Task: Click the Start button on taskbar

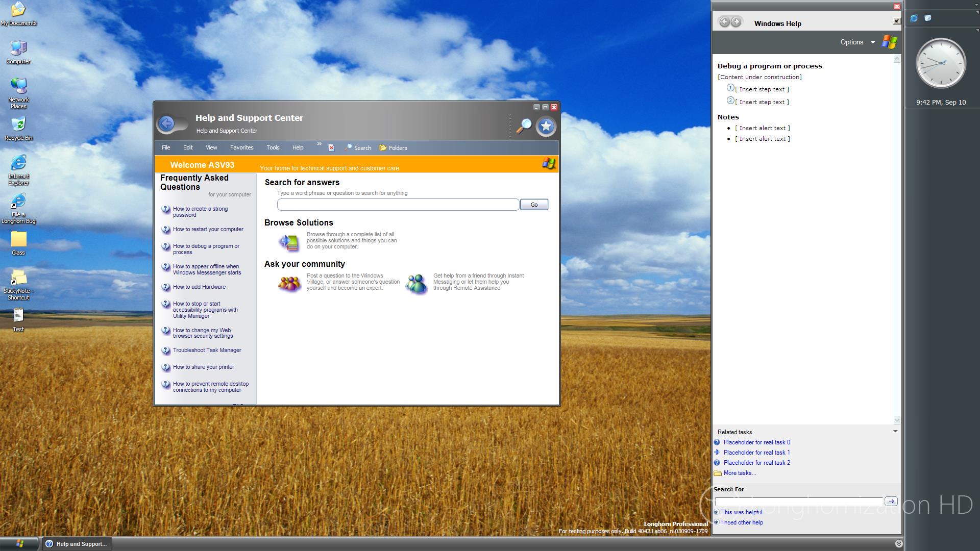Action: coord(19,544)
